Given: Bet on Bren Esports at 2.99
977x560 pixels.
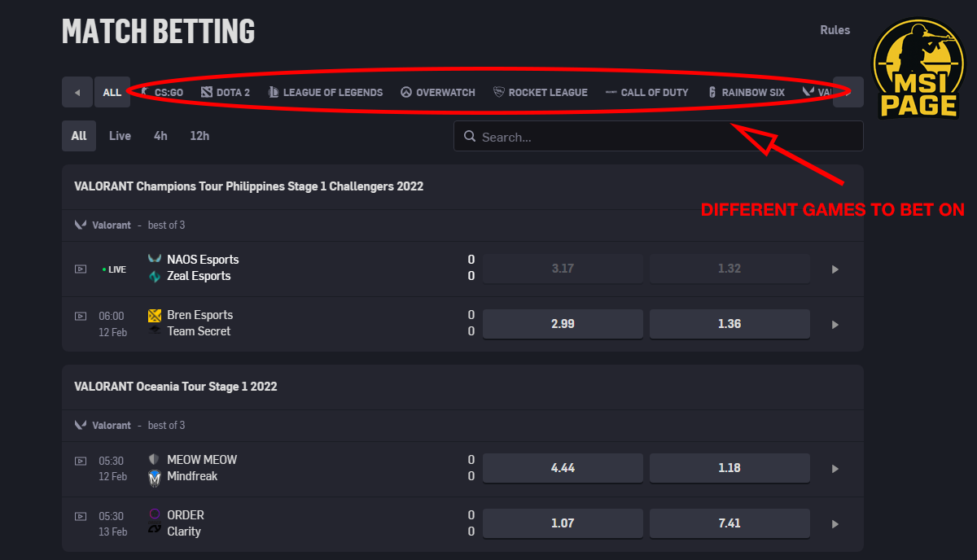Looking at the screenshot, I should tap(563, 323).
